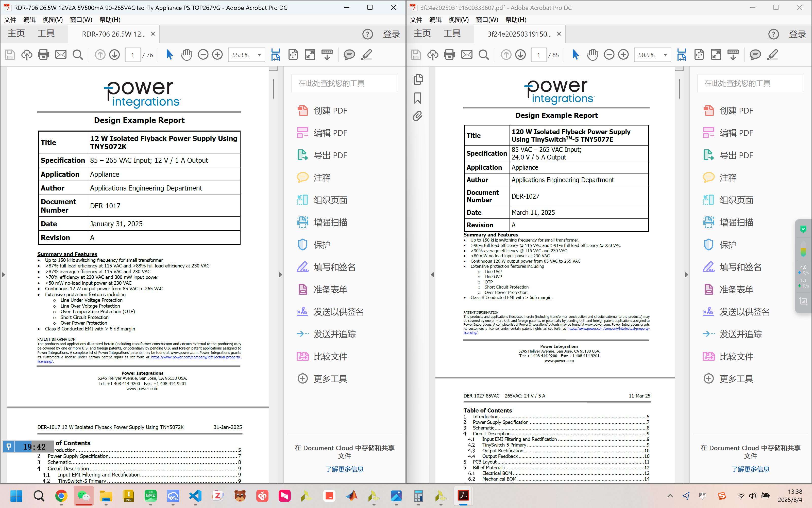This screenshot has height=508, width=812.
Task: Open page thumbnails panel in right window
Action: 418,79
